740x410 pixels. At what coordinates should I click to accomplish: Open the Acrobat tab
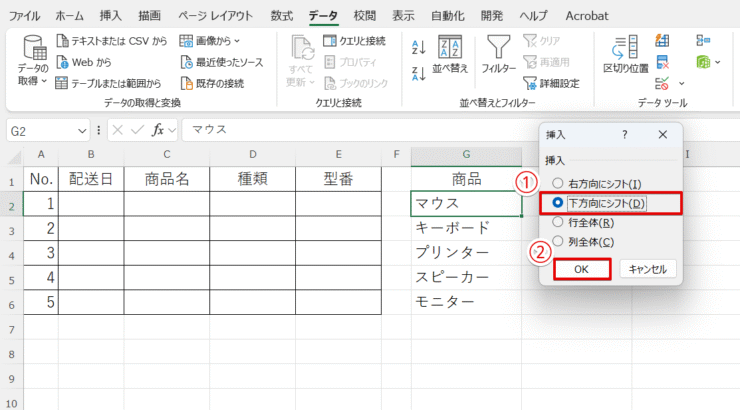click(x=587, y=16)
